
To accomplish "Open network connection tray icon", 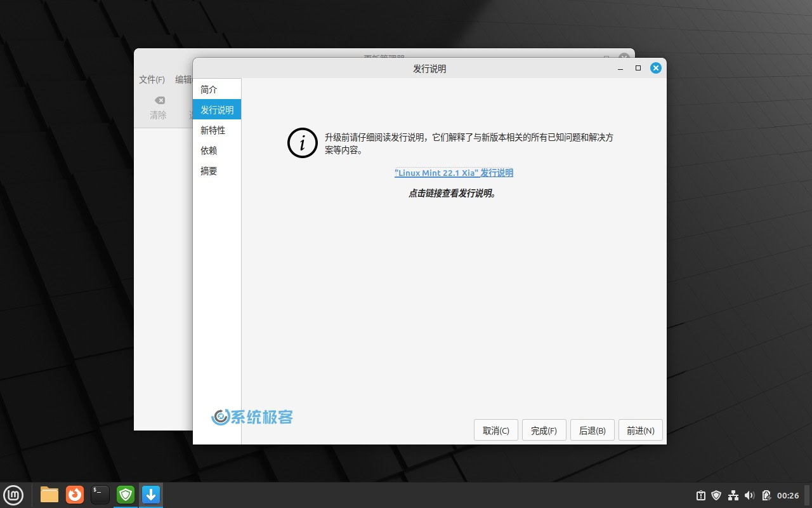I will click(733, 495).
